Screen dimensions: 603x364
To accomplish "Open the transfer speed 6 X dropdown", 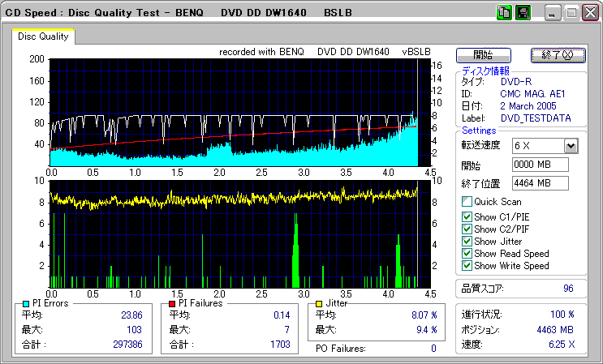I will pos(571,146).
